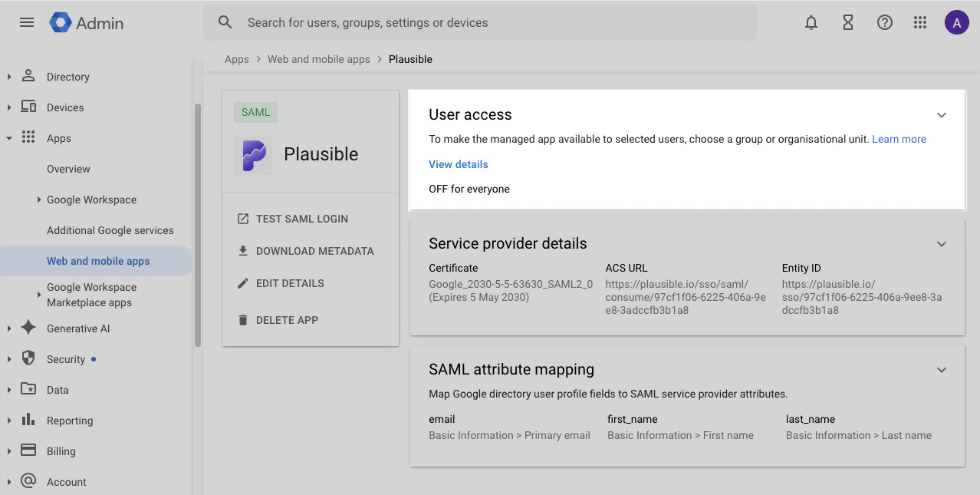Click the Devices icon in sidebar
The width and height of the screenshot is (980, 495).
(28, 107)
